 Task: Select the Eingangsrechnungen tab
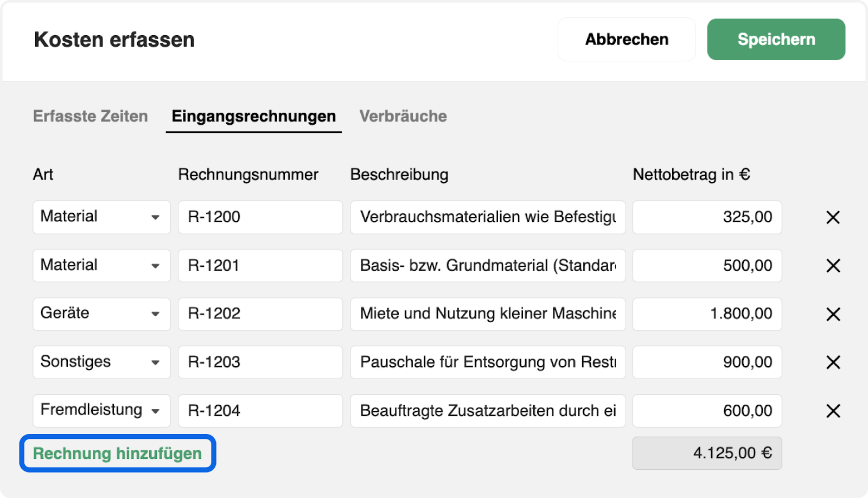tap(254, 116)
